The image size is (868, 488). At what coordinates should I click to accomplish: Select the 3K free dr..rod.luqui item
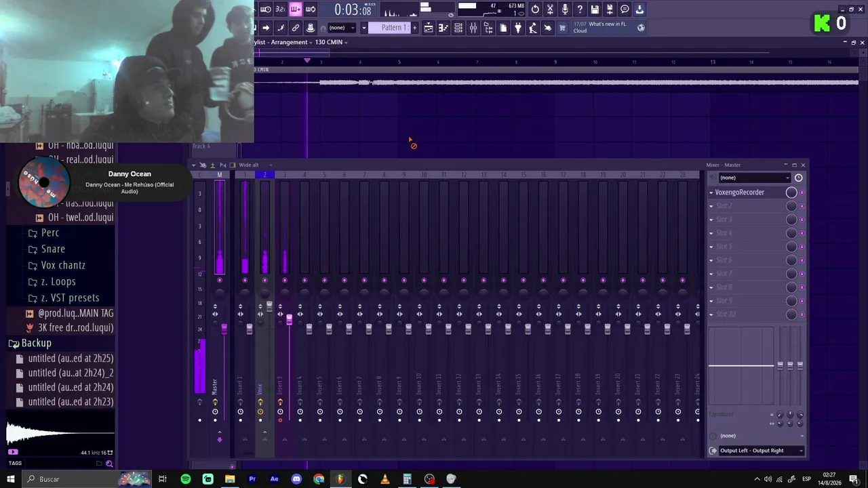point(70,328)
